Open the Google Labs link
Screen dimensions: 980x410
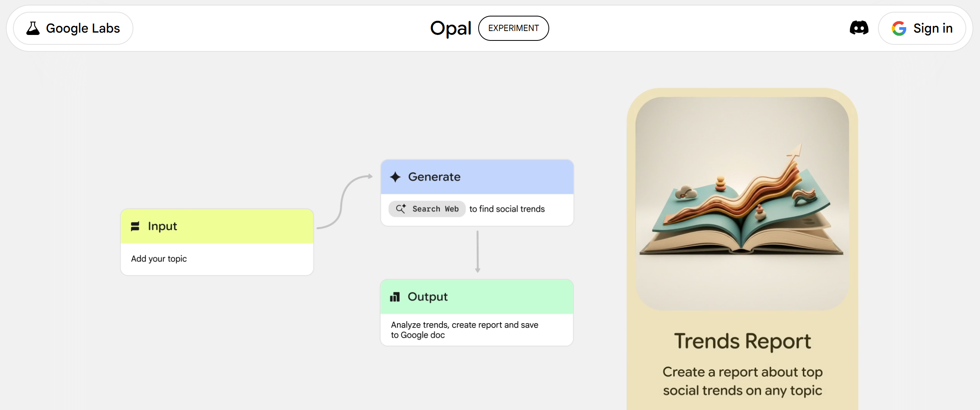[73, 28]
